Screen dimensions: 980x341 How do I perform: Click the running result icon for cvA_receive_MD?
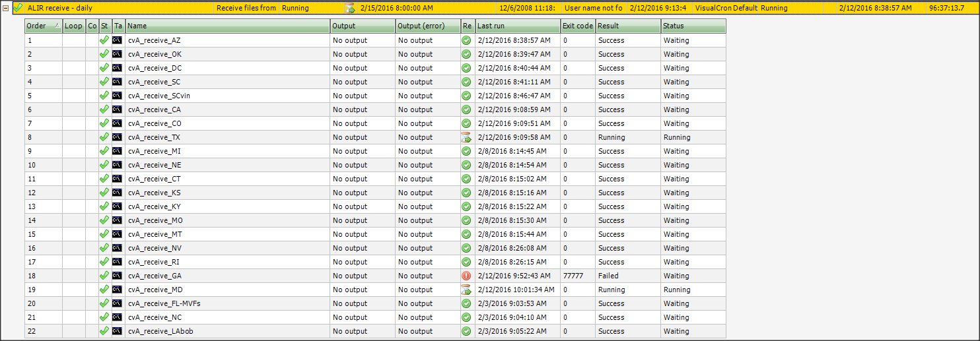pyautogui.click(x=466, y=290)
